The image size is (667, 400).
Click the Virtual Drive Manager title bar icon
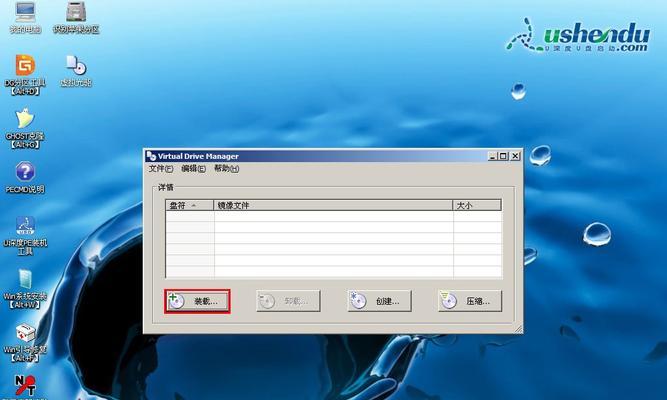(x=151, y=156)
